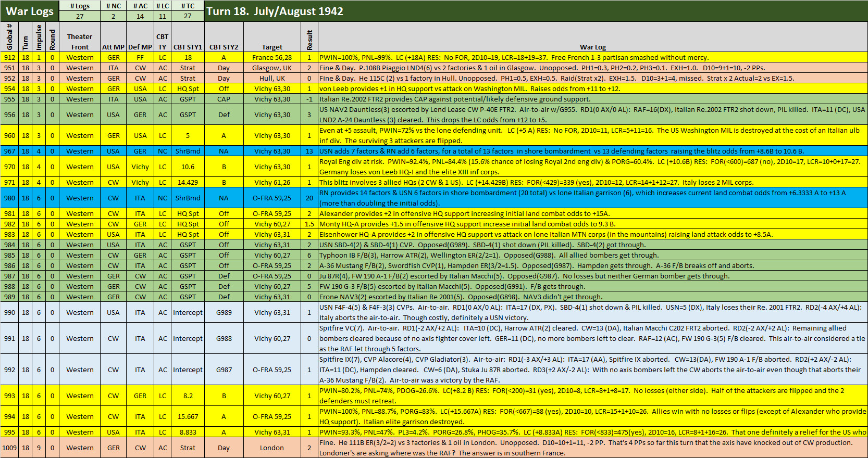
Task: Select the value 2 under "# NC"
Action: point(113,16)
